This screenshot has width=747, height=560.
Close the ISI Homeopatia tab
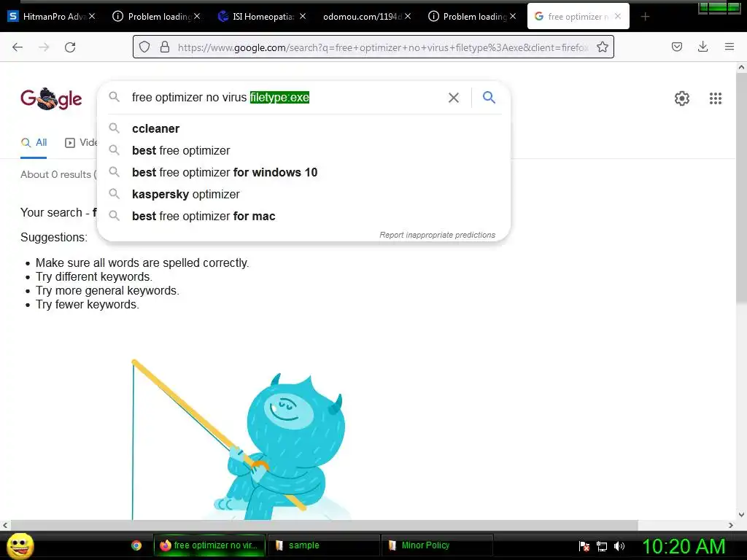(303, 16)
